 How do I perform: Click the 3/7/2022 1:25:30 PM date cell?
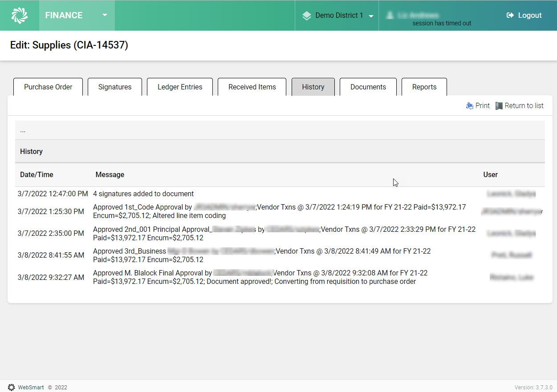pyautogui.click(x=51, y=211)
